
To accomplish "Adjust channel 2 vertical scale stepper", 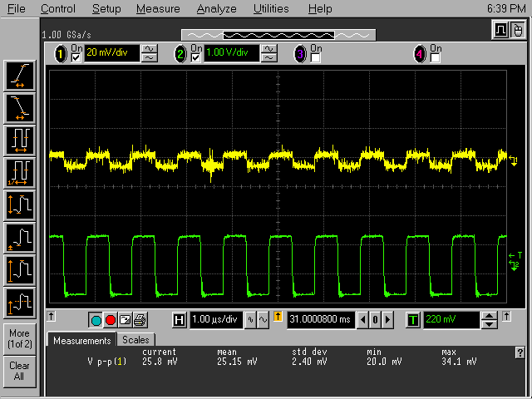I will (268, 54).
